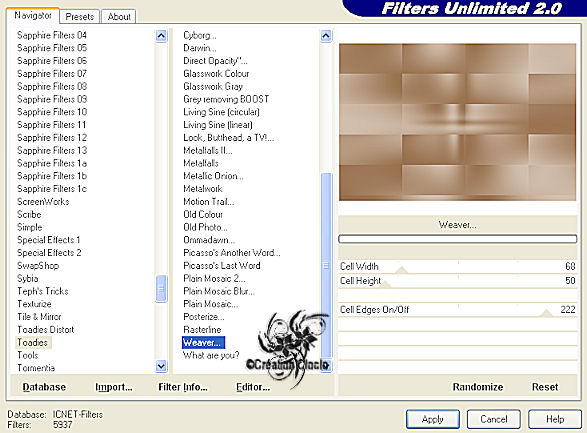Open the Help button
Screen dimensions: 587x433
pos(555,419)
